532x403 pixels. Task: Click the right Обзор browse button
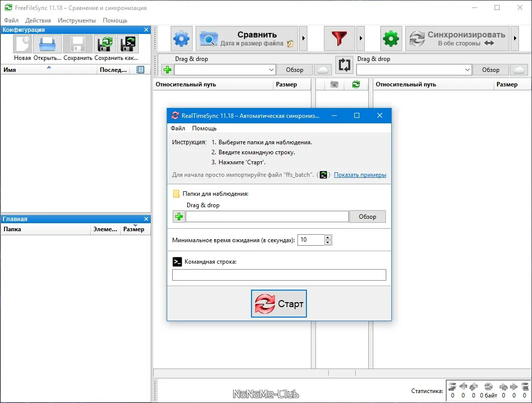(x=491, y=70)
